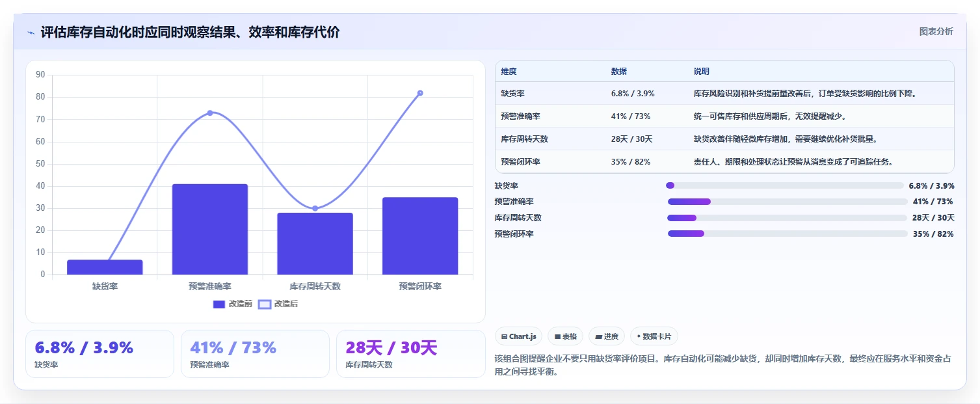The height and width of the screenshot is (404, 980).
Task: Click the 维度 column header
Action: click(x=509, y=72)
